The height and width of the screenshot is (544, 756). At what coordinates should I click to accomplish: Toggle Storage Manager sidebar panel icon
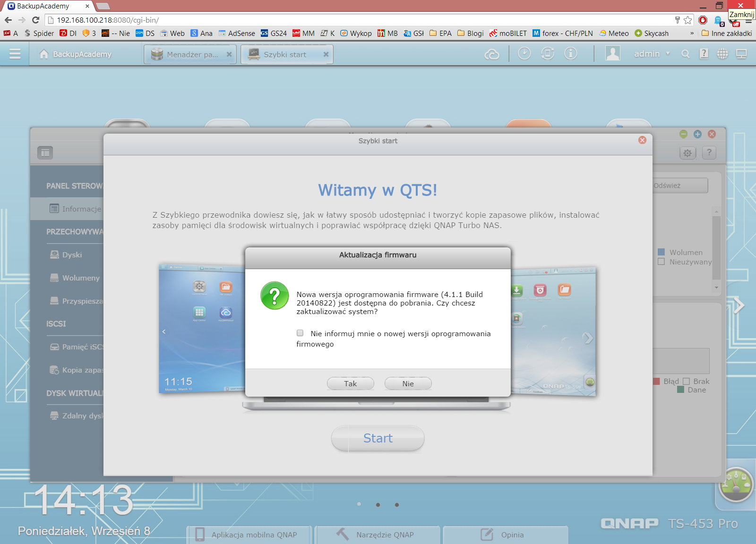tap(45, 153)
